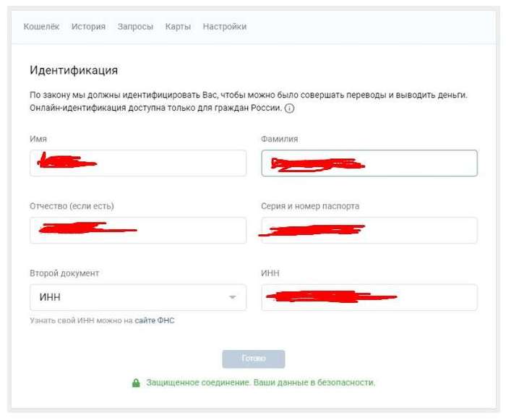Focus the Имя input field
Image resolution: width=506 pixels, height=420 pixels.
138,163
